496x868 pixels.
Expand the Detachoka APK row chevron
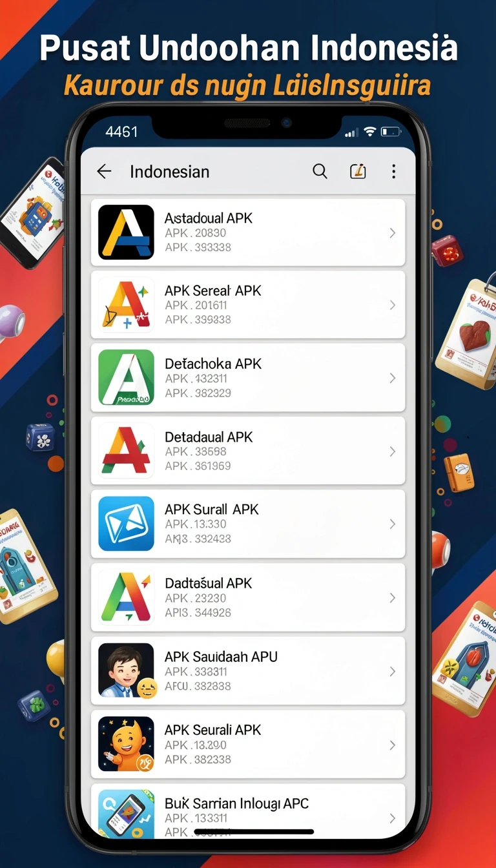[392, 378]
